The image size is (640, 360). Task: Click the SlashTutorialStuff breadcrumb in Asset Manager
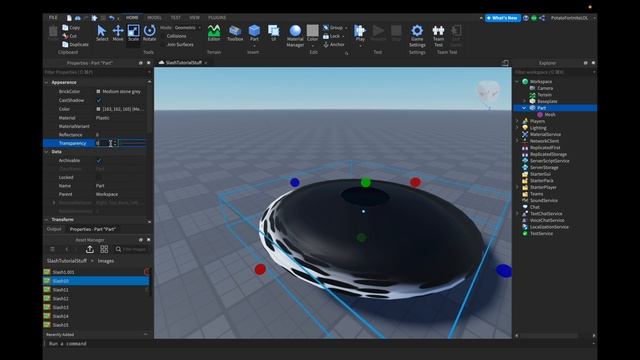click(67, 261)
